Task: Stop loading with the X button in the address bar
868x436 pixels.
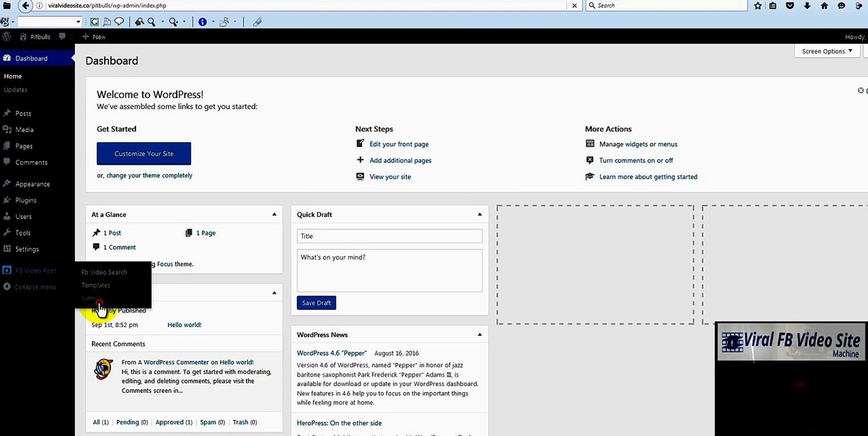Action: (575, 5)
